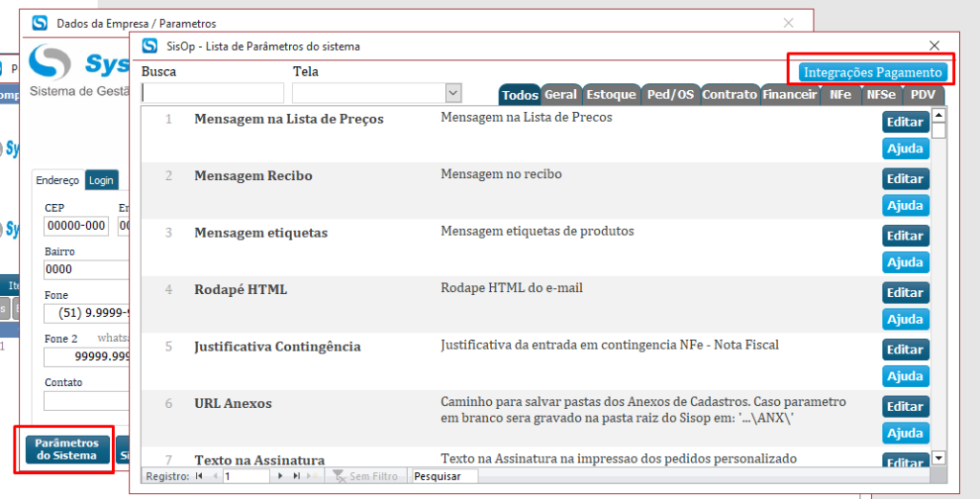Click Integrações Pagamento button
This screenshot has height=499, width=980.
coord(872,73)
